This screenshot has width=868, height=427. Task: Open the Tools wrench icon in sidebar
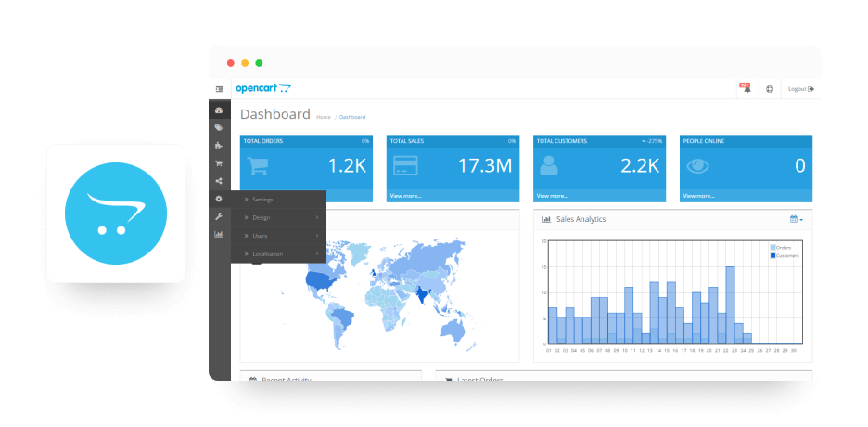219,216
